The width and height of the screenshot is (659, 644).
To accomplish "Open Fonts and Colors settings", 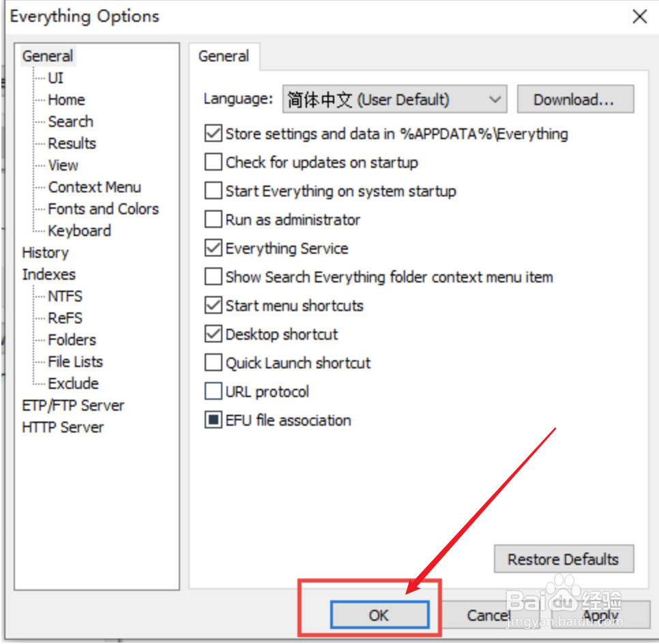I will point(104,209).
